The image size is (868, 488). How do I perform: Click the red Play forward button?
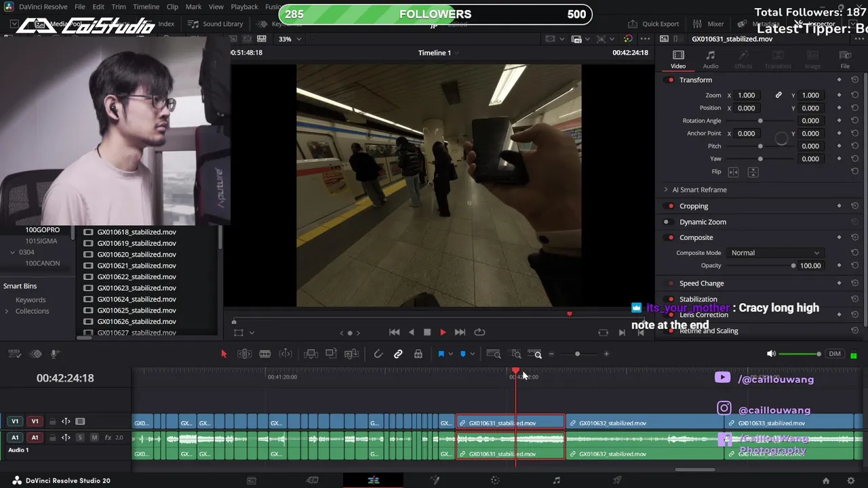click(443, 332)
